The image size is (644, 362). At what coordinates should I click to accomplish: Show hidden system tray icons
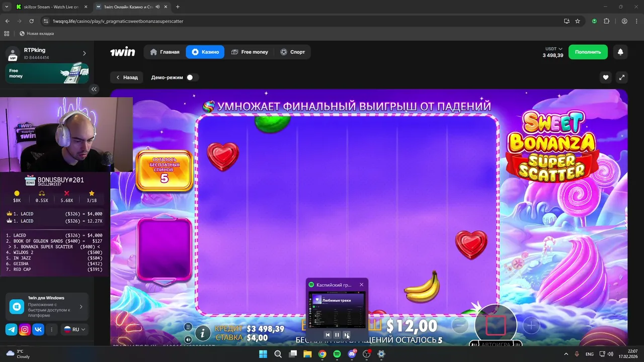pos(566,354)
